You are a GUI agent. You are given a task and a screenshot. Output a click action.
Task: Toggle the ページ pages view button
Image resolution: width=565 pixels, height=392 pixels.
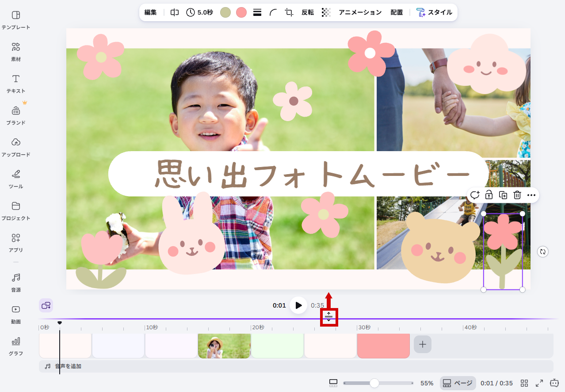(458, 383)
